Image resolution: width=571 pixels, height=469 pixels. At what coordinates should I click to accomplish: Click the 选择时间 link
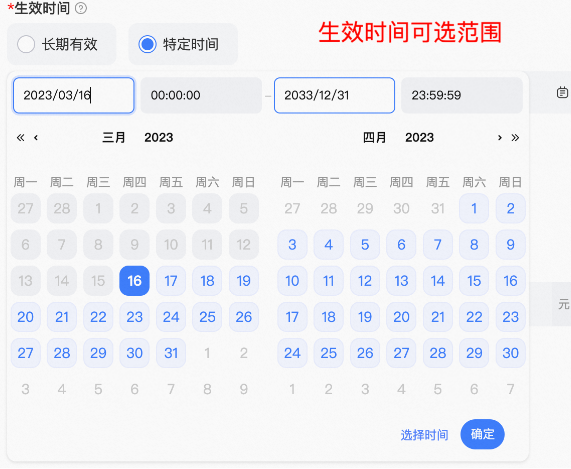pyautogui.click(x=424, y=435)
